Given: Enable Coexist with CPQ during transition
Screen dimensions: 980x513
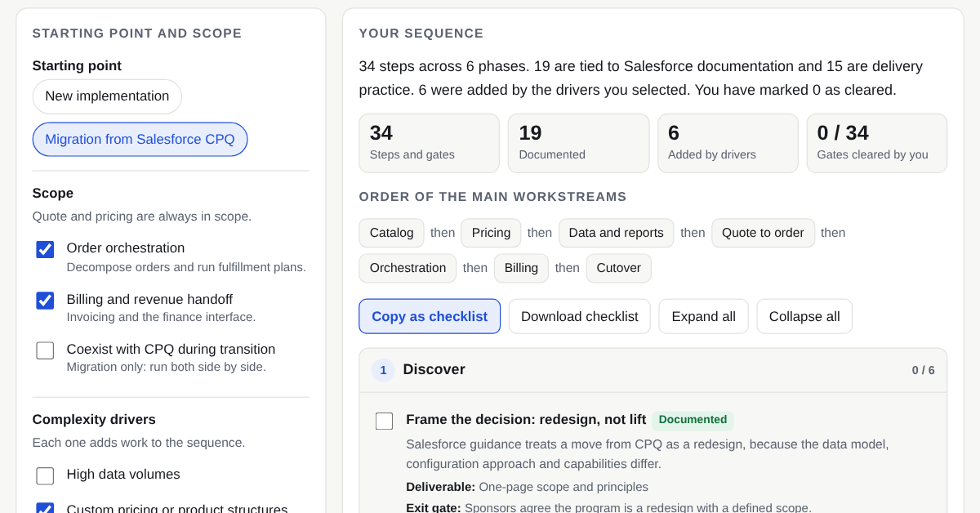Looking at the screenshot, I should (x=45, y=350).
